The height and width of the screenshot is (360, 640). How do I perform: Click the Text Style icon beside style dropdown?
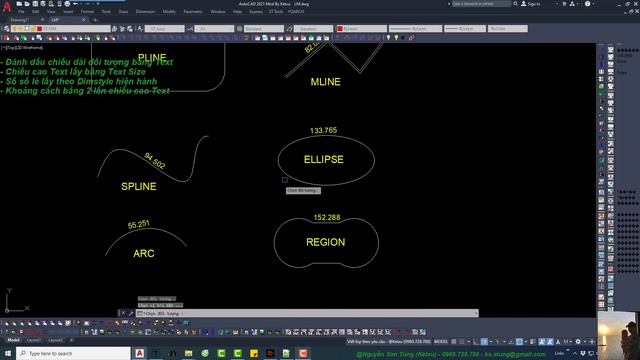(140, 29)
